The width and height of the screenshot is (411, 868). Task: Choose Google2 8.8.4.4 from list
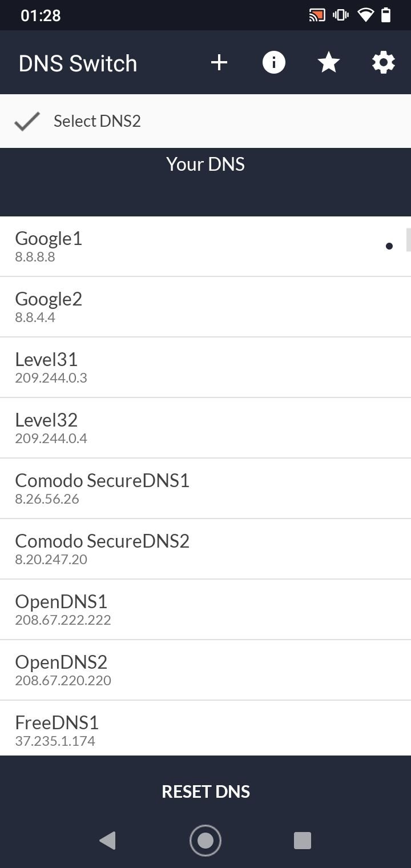(205, 307)
